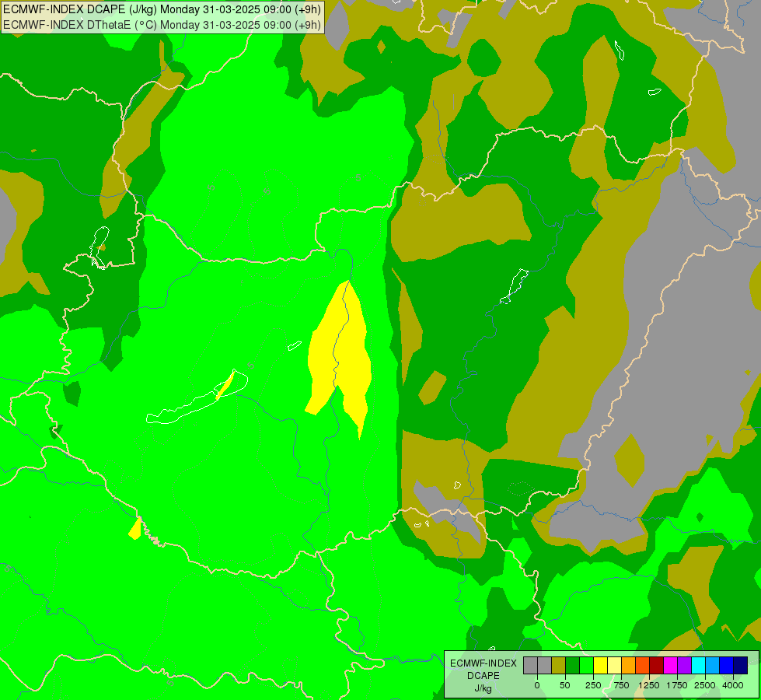Select the pale yellow legend swatch
Image resolution: width=761 pixels, height=700 pixels.
pos(614,666)
